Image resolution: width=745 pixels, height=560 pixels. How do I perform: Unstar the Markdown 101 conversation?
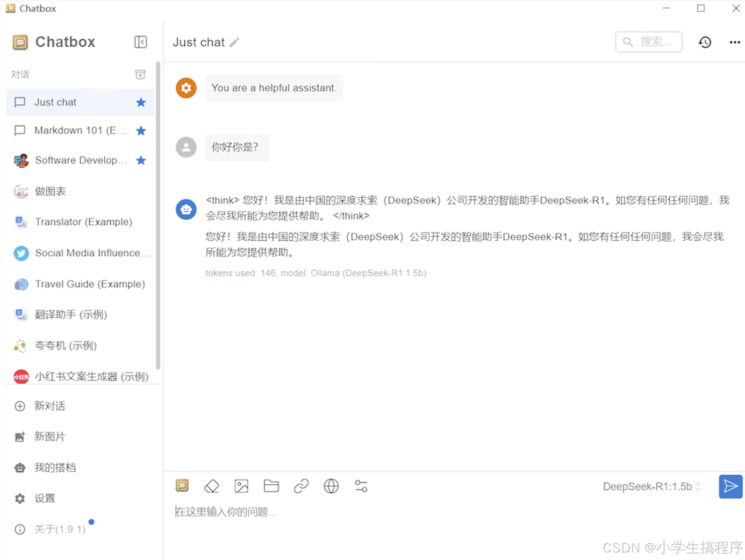[x=141, y=131]
